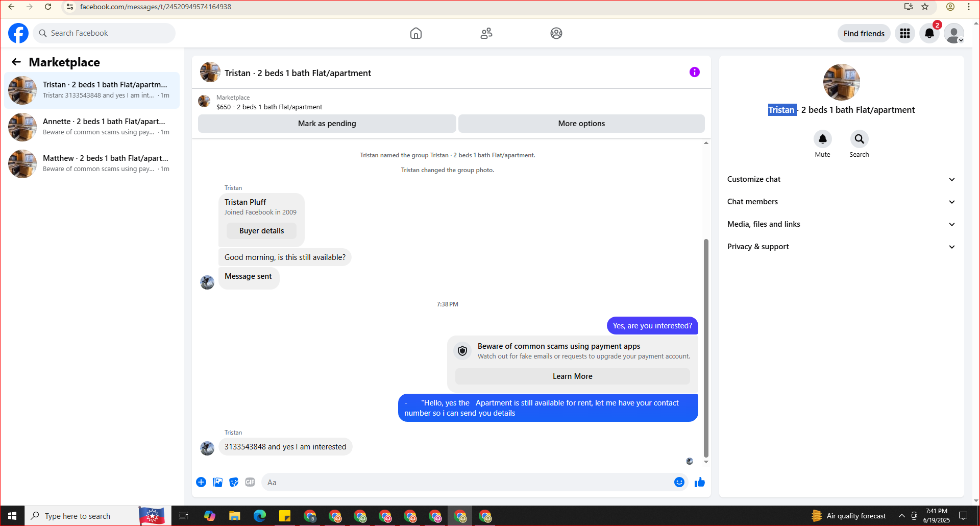Go to the Home feed icon
This screenshot has height=526, width=980.
click(416, 33)
